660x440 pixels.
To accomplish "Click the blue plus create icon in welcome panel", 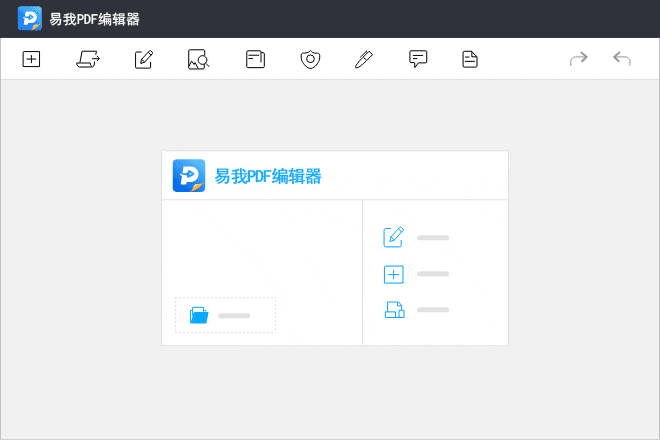I will (394, 274).
